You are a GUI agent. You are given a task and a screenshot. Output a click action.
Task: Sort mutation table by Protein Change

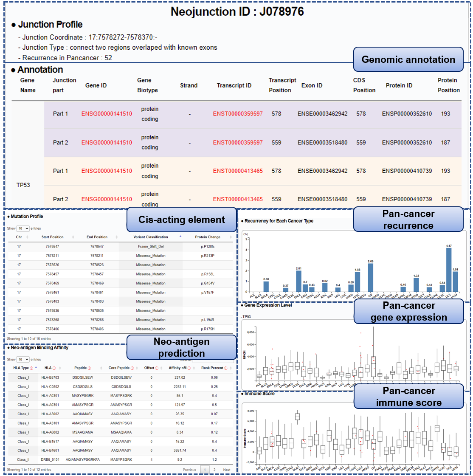point(231,237)
